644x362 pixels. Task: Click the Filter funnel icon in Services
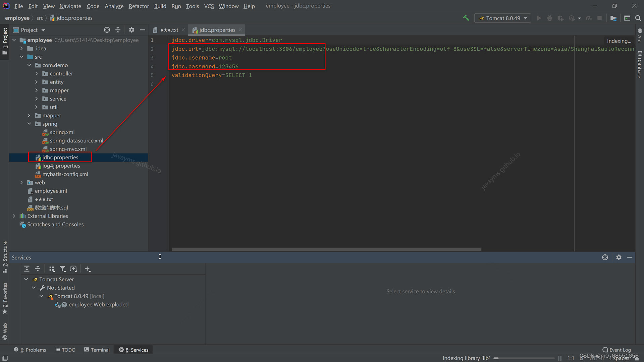(x=63, y=269)
